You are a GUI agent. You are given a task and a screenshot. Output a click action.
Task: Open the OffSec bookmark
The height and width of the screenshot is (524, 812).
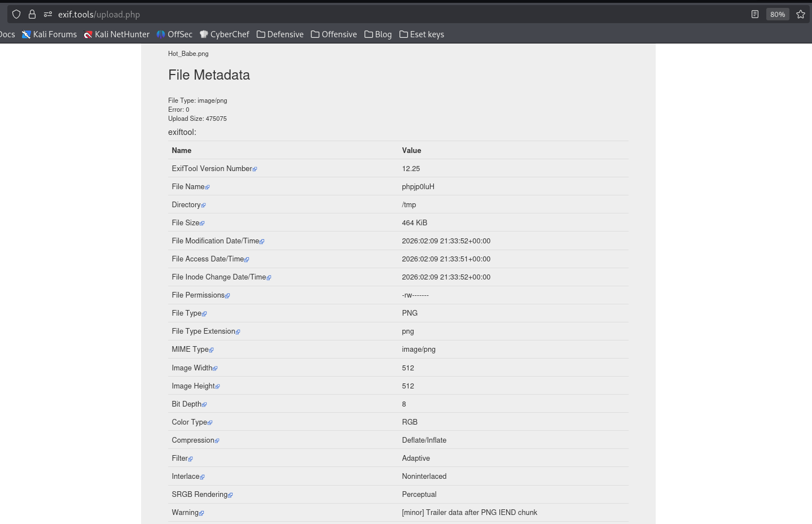(174, 34)
